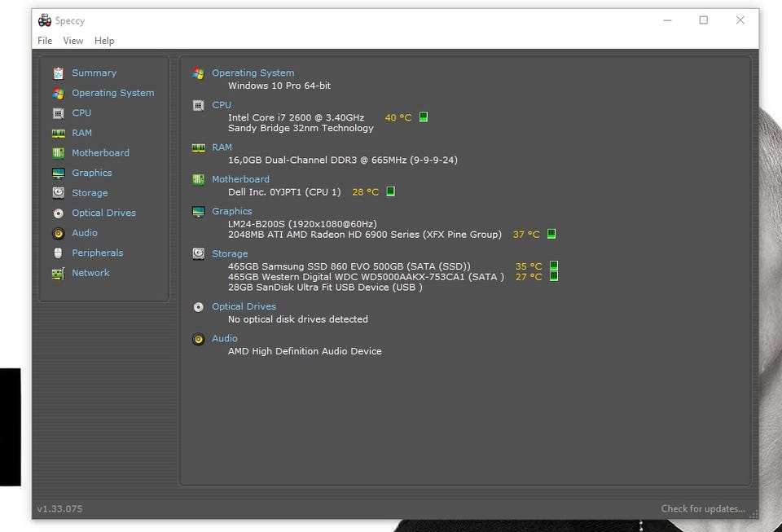The height and width of the screenshot is (532, 782).
Task: Select Optical Drives in sidebar
Action: pos(103,213)
